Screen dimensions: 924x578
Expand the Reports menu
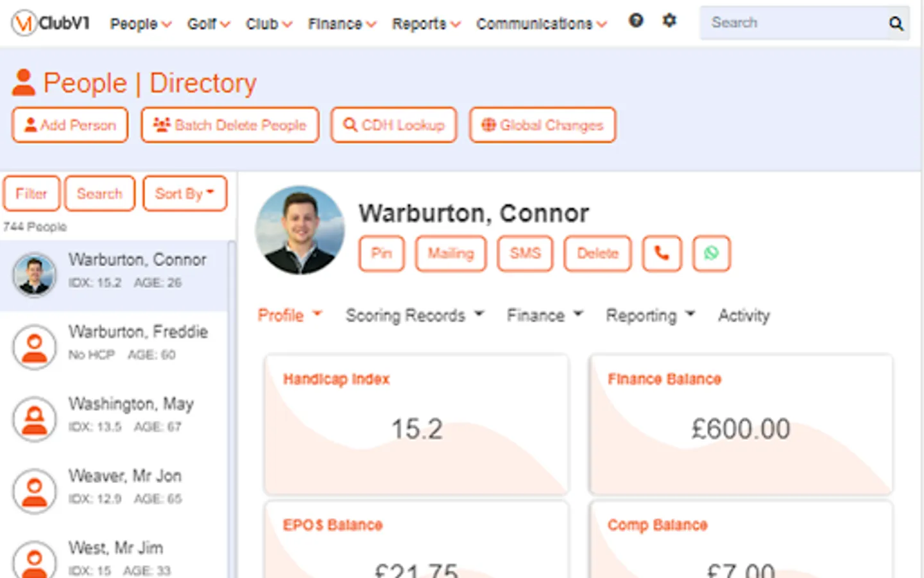tap(426, 24)
